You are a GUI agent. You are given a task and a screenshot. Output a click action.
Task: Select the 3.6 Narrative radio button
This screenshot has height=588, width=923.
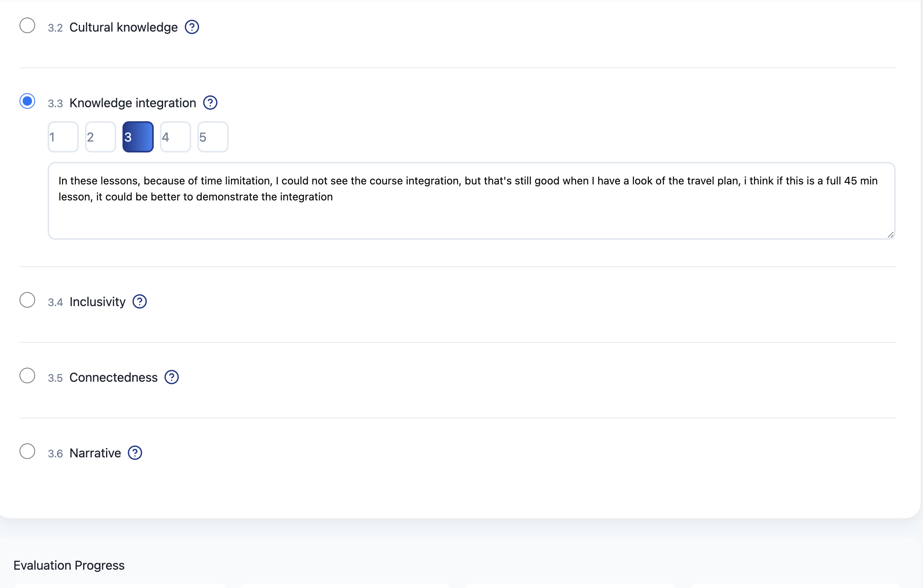[x=27, y=452]
